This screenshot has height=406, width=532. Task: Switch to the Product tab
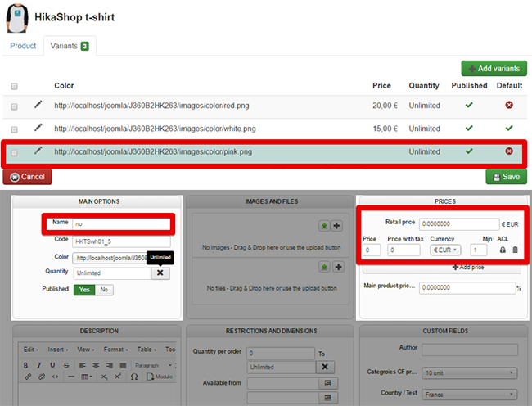(x=23, y=46)
